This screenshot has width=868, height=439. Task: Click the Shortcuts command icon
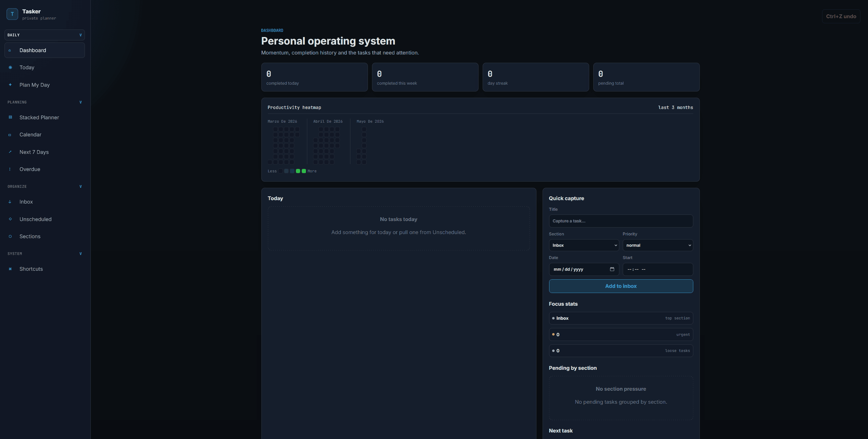pyautogui.click(x=10, y=269)
